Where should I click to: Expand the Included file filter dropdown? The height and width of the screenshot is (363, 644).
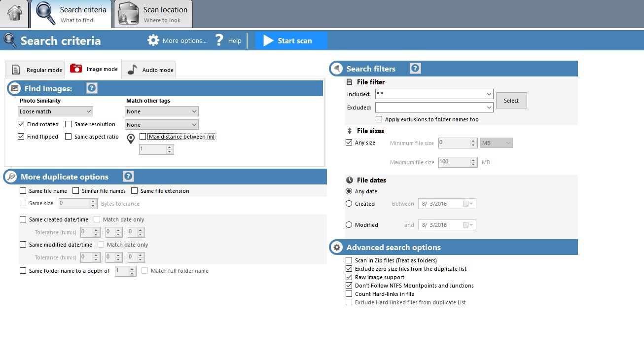point(489,94)
